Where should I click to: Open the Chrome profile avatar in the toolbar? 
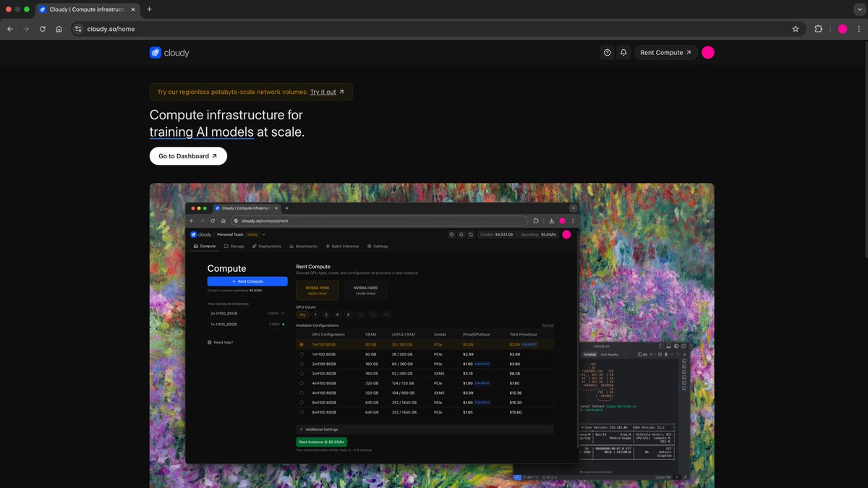tap(843, 29)
